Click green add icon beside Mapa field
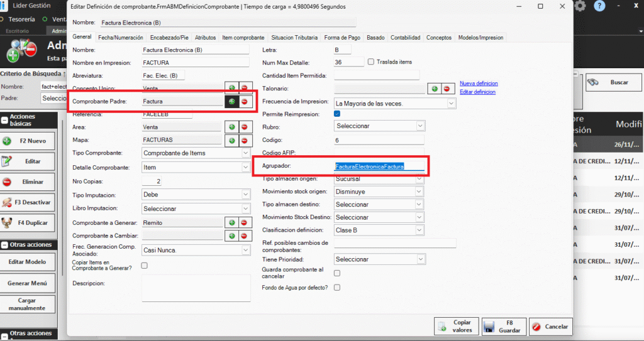 tap(232, 139)
